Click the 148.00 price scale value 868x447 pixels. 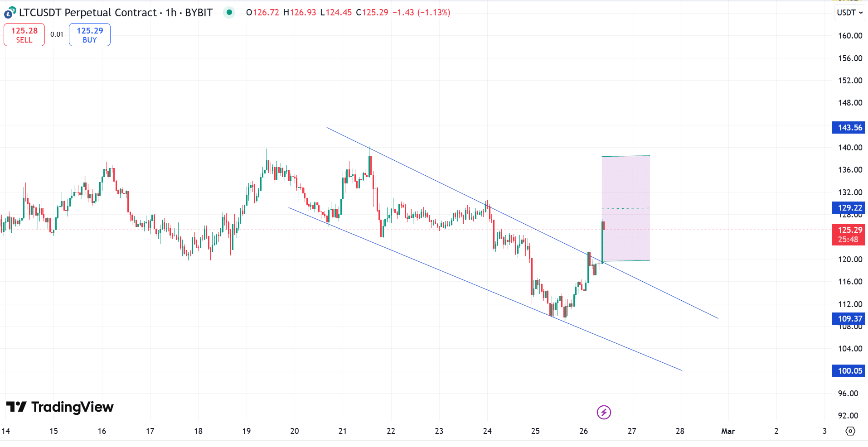pos(850,103)
